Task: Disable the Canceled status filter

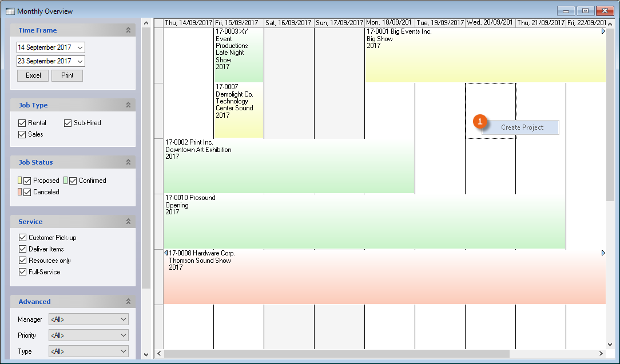Action: coord(27,192)
